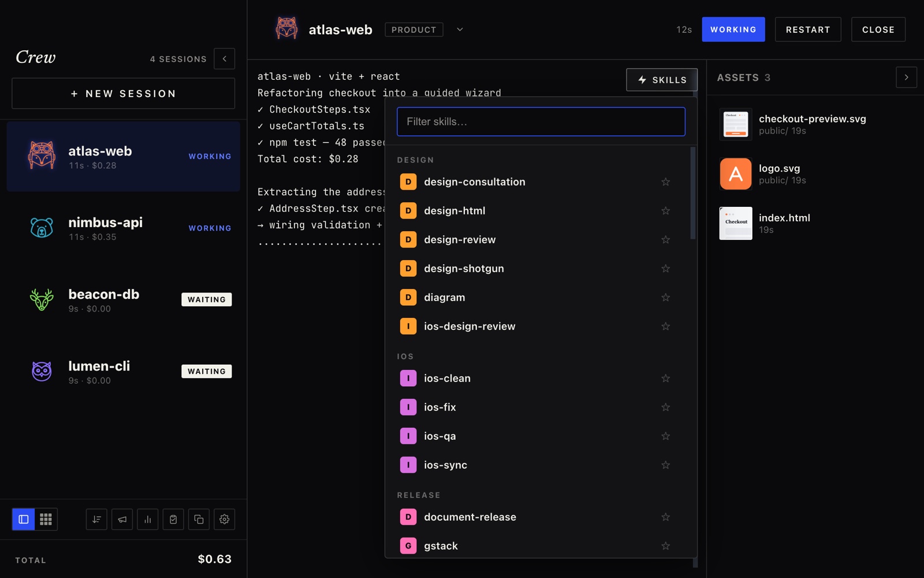Focus the Filter skills input
This screenshot has height=578, width=924.
point(541,121)
